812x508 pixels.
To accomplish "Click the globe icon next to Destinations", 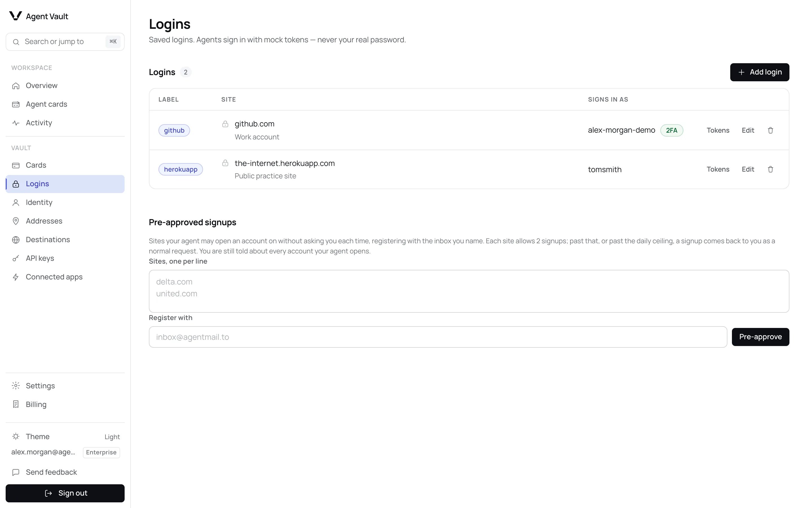I will tap(16, 240).
